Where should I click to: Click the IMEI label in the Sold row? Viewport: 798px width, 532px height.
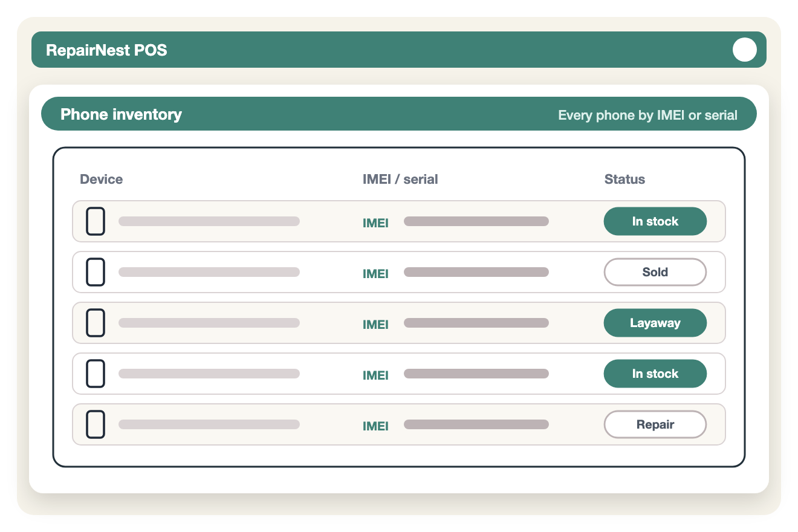pyautogui.click(x=375, y=274)
